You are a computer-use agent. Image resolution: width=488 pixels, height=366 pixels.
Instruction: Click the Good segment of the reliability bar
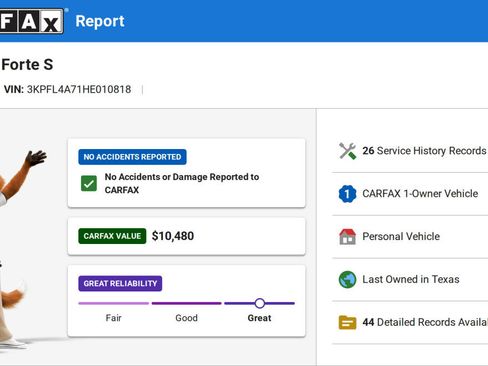[187, 303]
